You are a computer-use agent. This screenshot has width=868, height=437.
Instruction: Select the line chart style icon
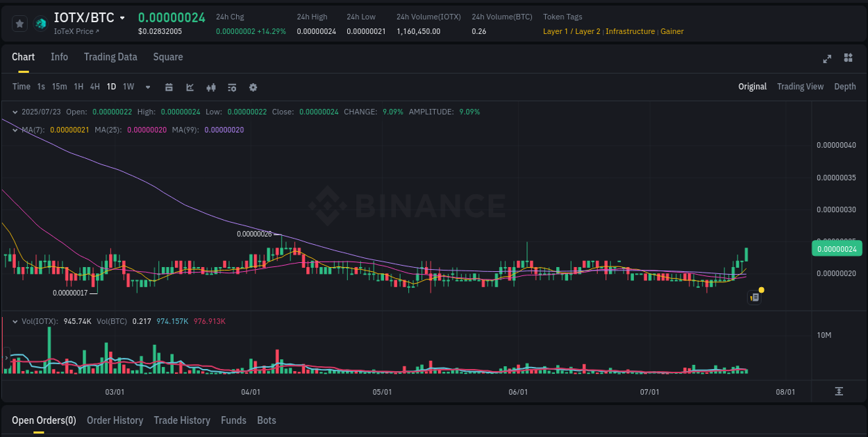190,87
